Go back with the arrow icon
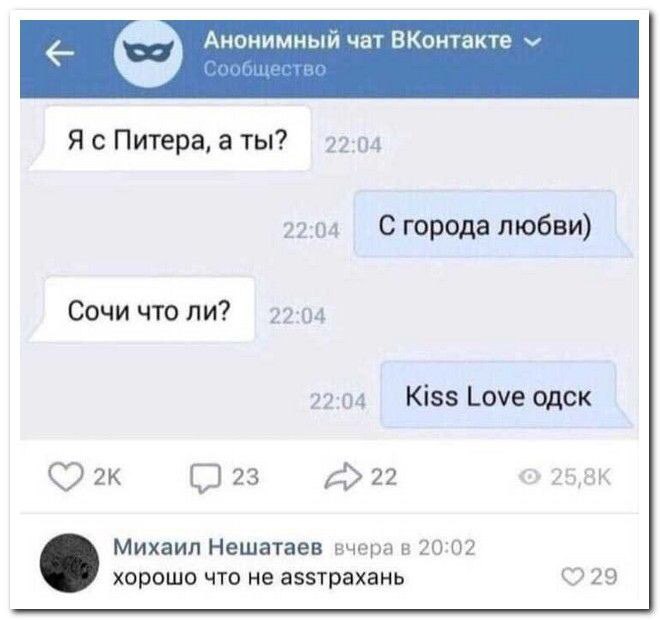The width and height of the screenshot is (660, 620). [59, 54]
